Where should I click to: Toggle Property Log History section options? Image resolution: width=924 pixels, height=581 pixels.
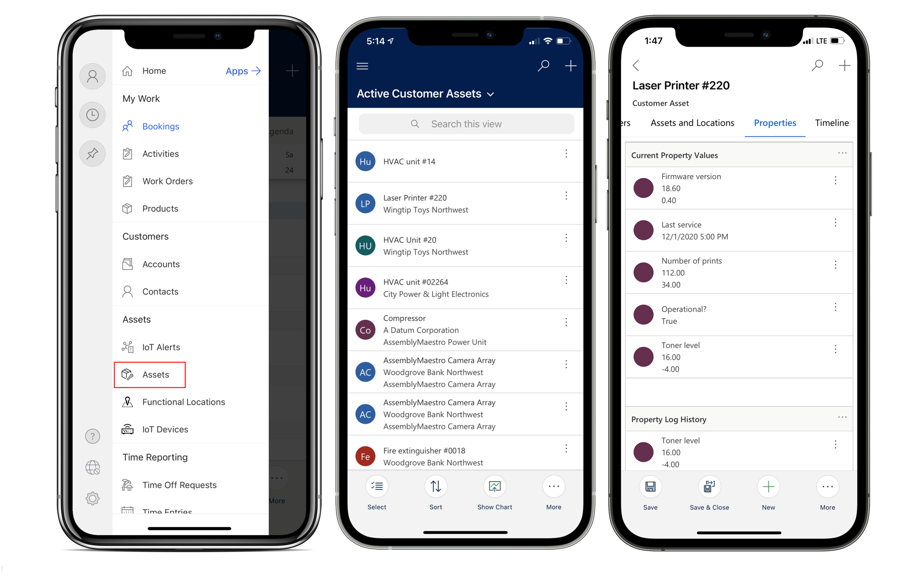pos(843,417)
